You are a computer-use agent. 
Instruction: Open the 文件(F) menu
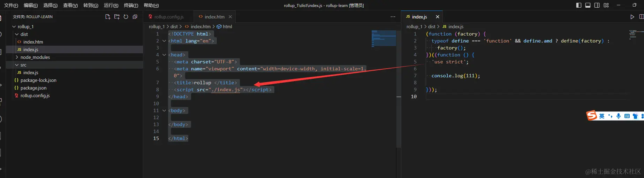[x=11, y=5]
